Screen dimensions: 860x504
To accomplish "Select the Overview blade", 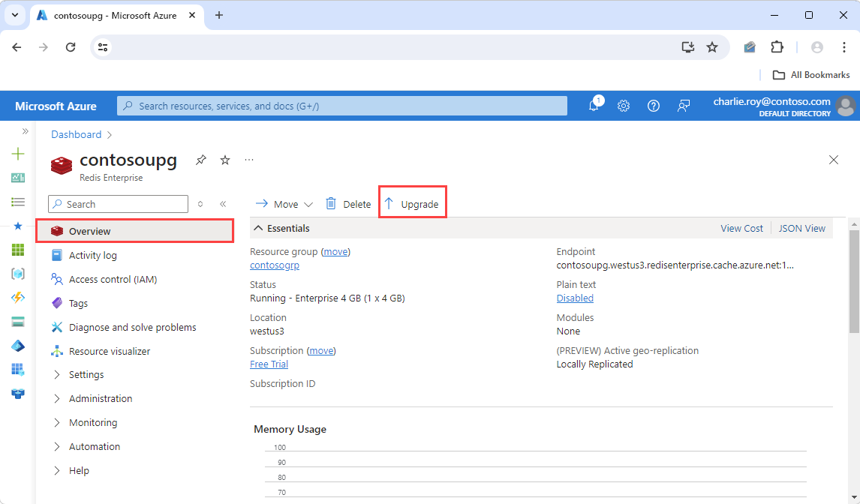I will [90, 231].
